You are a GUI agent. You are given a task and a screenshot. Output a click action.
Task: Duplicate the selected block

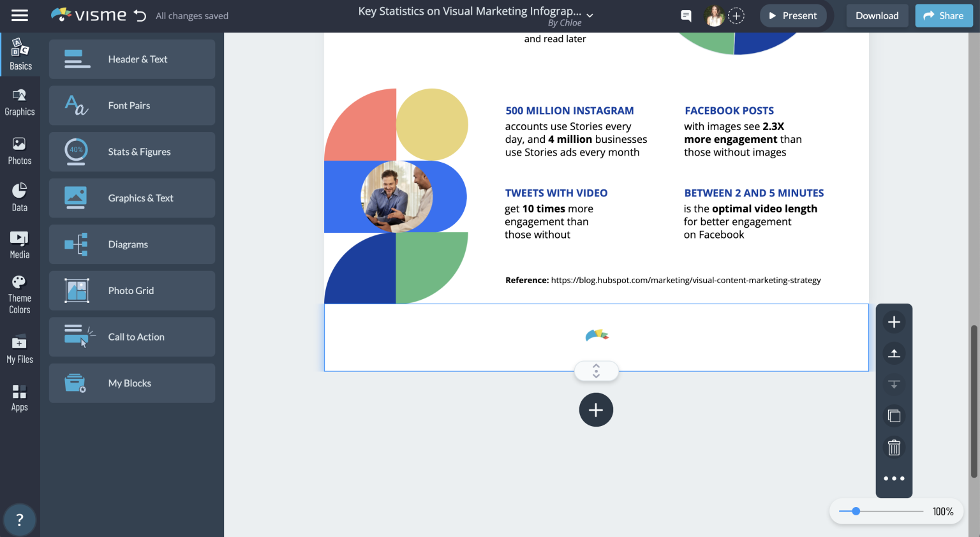(894, 415)
